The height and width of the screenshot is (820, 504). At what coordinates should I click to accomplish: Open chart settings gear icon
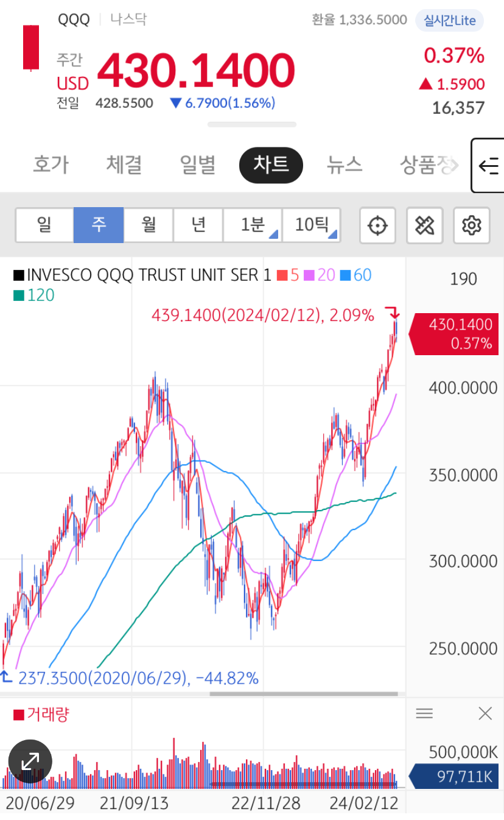click(472, 225)
